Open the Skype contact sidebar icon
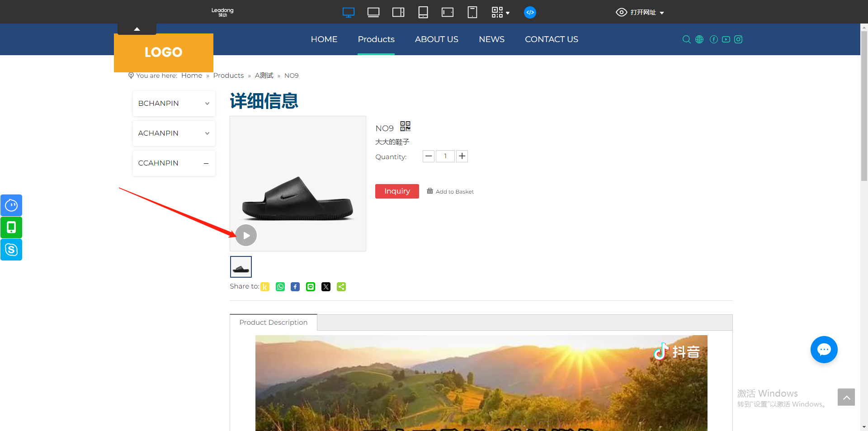 click(x=11, y=249)
